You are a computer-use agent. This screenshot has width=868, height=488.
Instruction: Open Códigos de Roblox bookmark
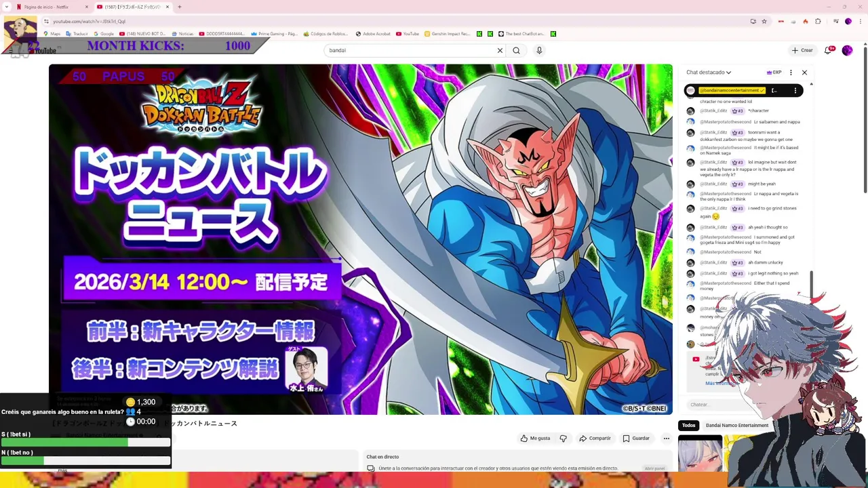pyautogui.click(x=325, y=34)
